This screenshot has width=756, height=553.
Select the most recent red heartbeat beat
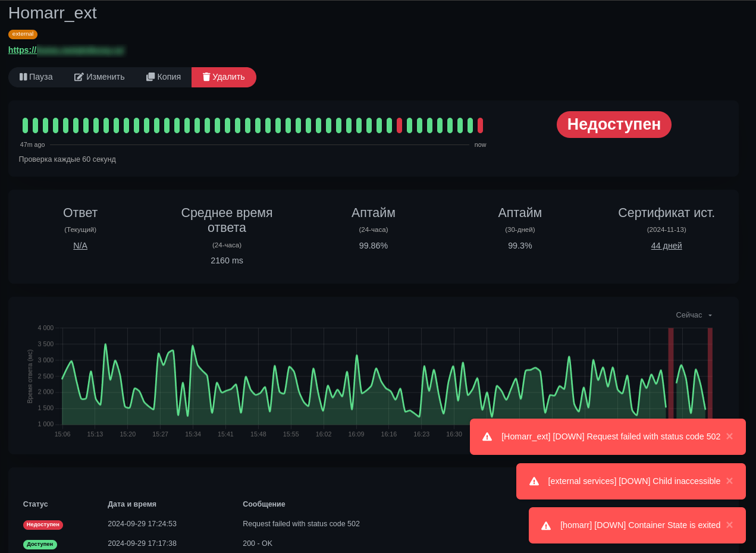point(480,125)
